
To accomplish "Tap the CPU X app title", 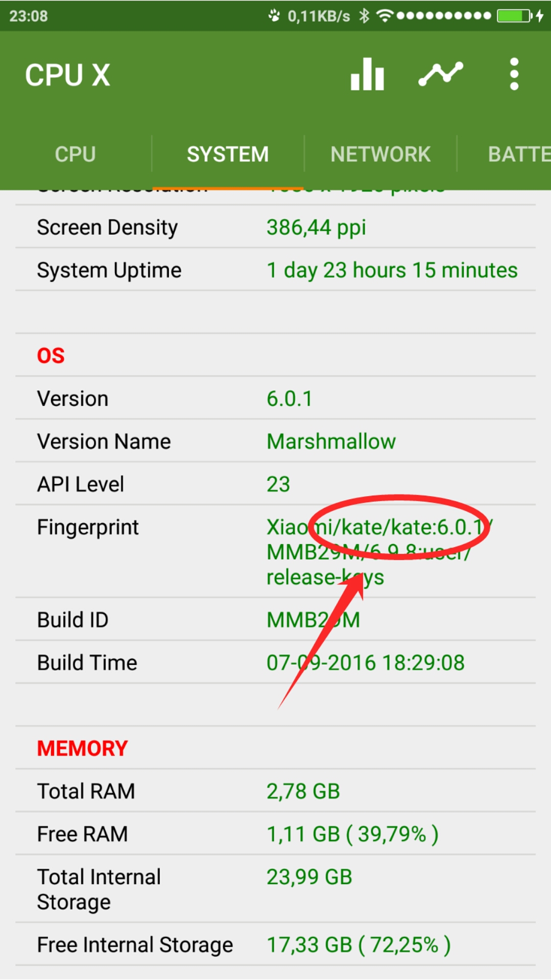I will tap(67, 75).
